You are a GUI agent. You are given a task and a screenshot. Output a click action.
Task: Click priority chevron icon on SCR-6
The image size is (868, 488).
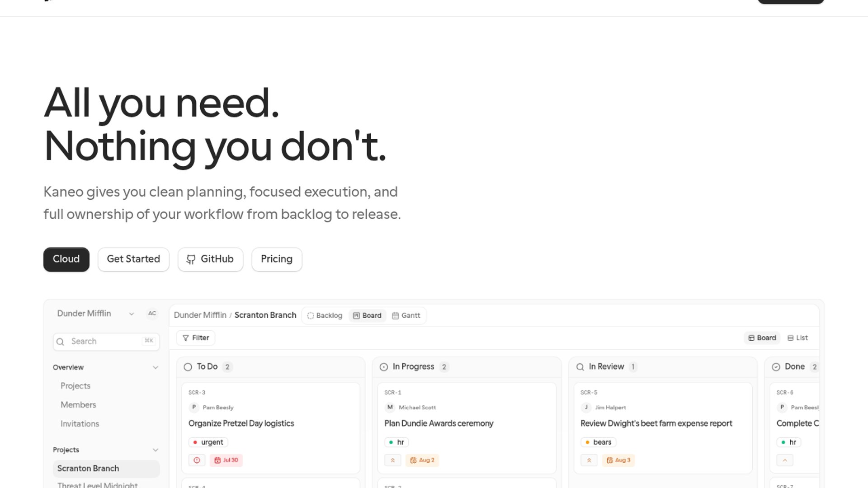coord(785,460)
